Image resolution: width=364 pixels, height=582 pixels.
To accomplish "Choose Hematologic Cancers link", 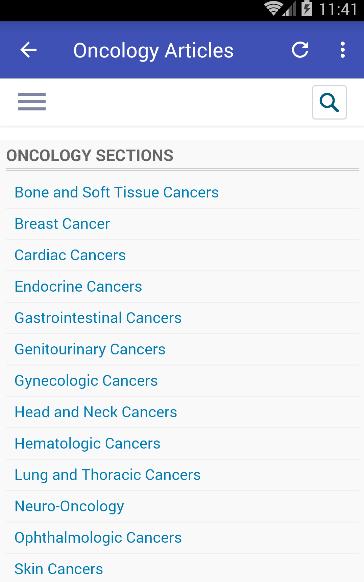I will click(x=88, y=444).
